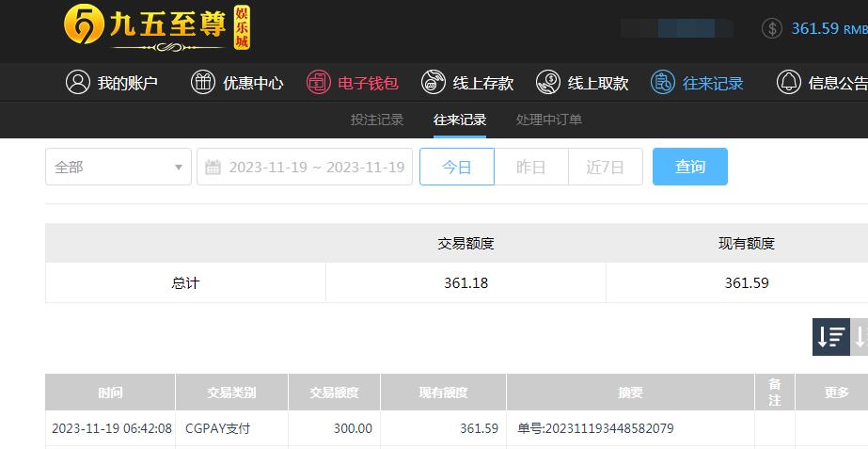Switch to the 处理中订单 tab

pos(549,120)
